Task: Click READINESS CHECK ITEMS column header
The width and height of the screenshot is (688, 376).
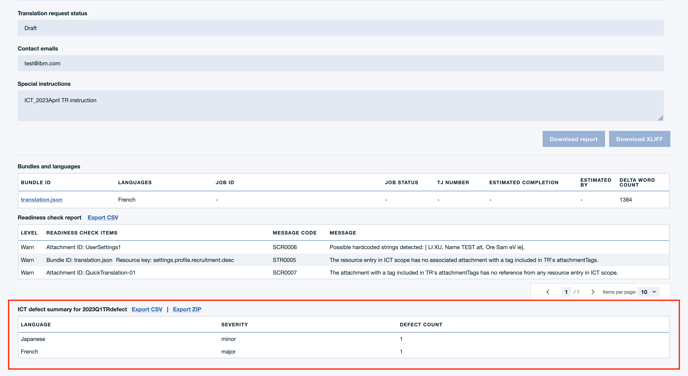Action: (82, 233)
